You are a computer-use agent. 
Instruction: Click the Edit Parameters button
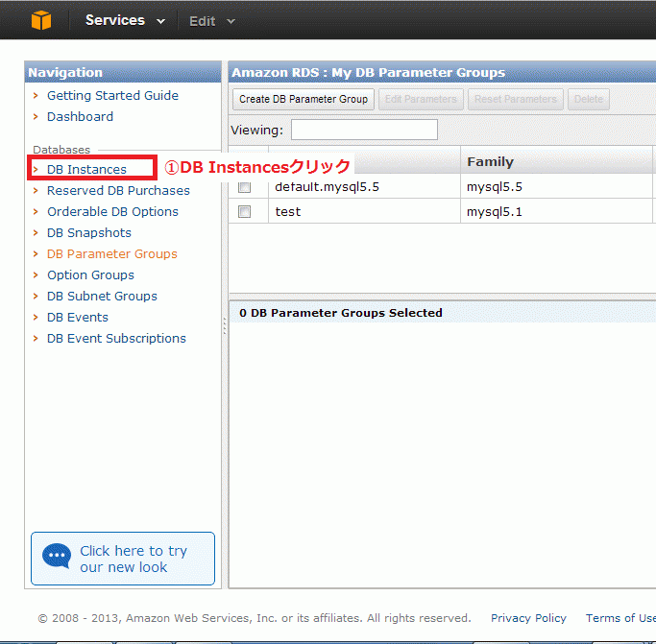click(421, 99)
